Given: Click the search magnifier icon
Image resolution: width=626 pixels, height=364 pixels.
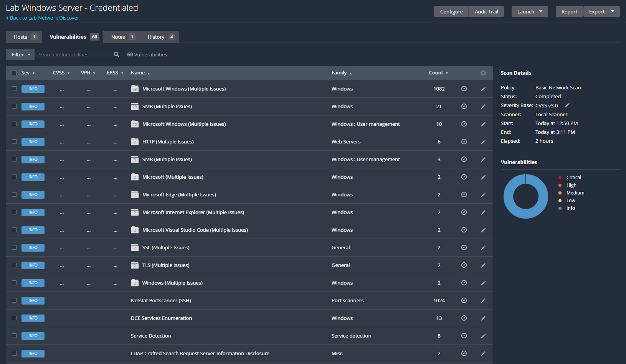Looking at the screenshot, I should (x=116, y=54).
